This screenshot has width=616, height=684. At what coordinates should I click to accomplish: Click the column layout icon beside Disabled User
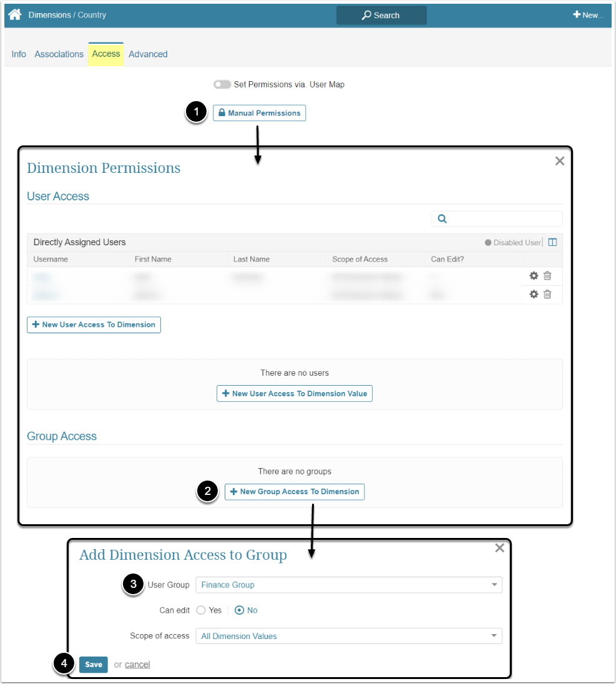[x=552, y=242]
